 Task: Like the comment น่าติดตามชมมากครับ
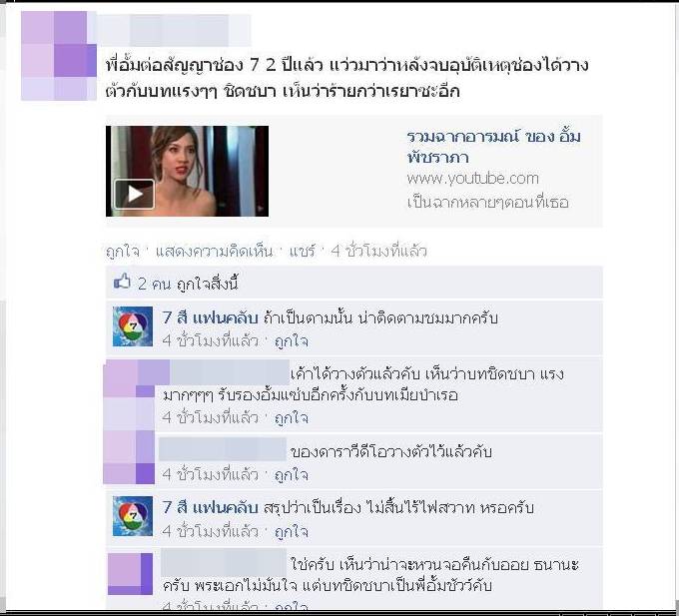(292, 341)
